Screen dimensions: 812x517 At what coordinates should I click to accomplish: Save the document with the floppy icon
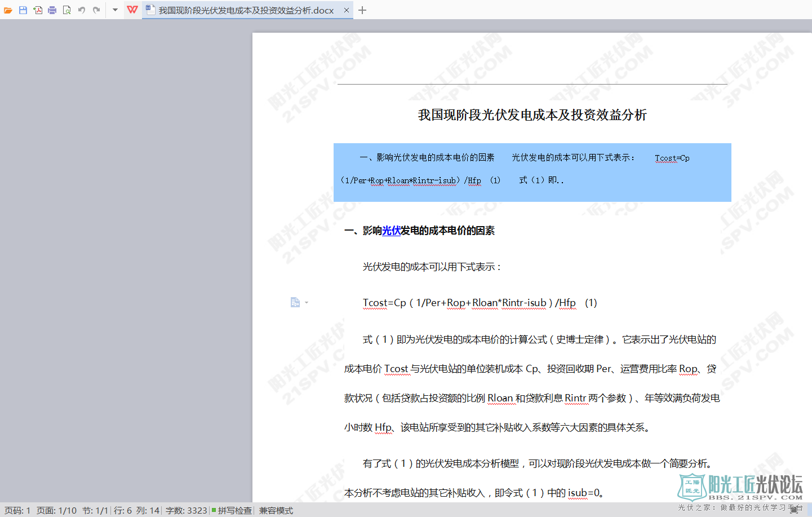[23, 10]
